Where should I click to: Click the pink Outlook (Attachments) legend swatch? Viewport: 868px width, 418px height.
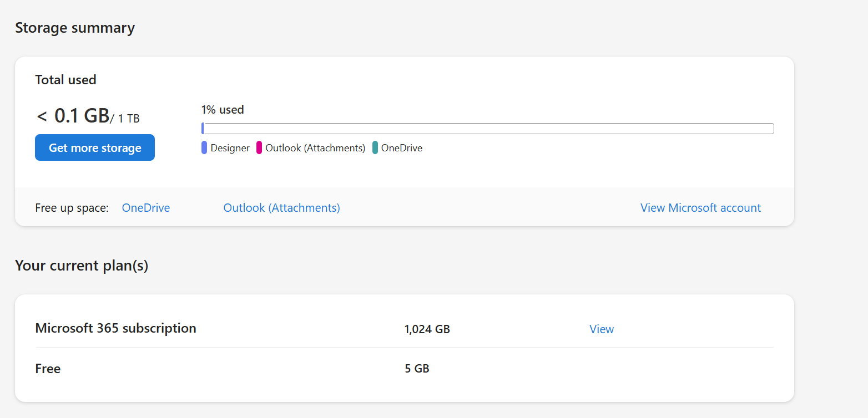pos(259,148)
